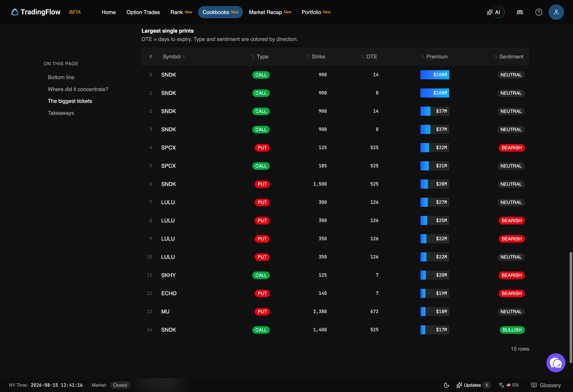This screenshot has width=573, height=392.
Task: Toggle dark mode moon icon
Action: tap(446, 385)
